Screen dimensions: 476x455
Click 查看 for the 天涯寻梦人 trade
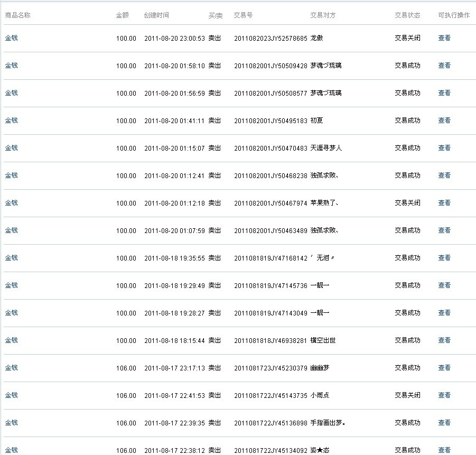pyautogui.click(x=444, y=148)
